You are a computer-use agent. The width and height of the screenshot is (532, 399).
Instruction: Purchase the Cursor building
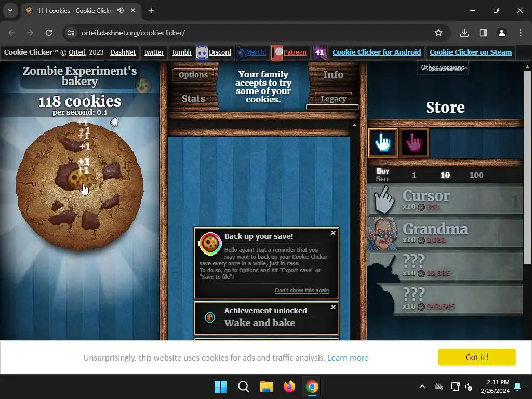coord(445,200)
